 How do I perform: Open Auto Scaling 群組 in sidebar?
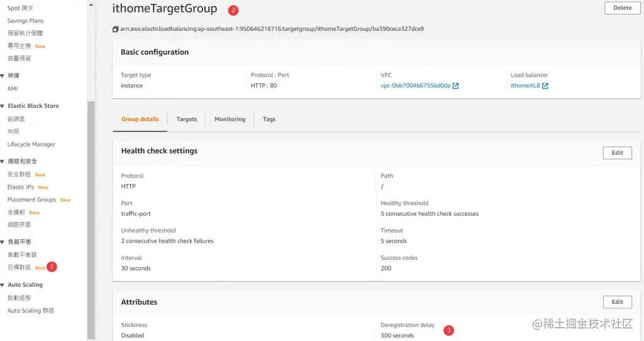(30, 311)
